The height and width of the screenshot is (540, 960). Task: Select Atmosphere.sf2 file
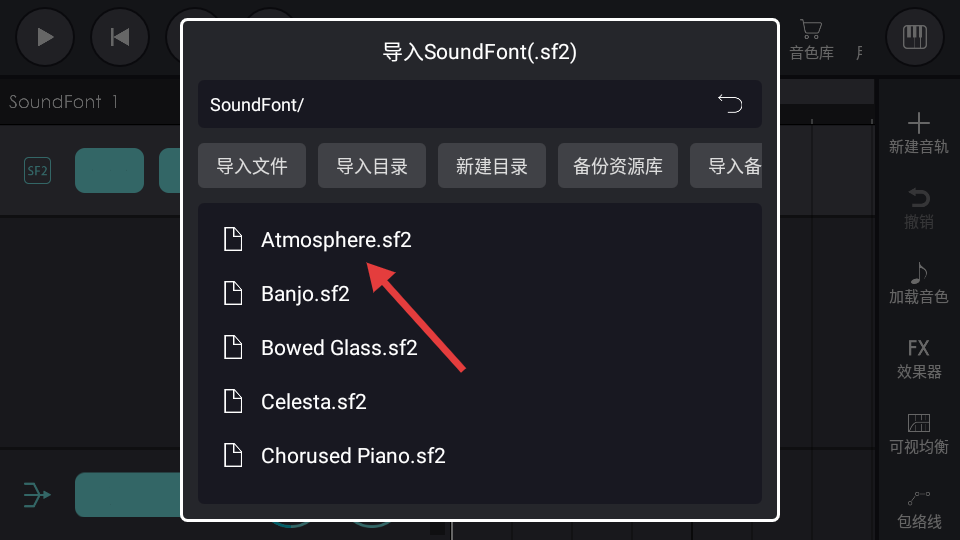[x=336, y=240]
